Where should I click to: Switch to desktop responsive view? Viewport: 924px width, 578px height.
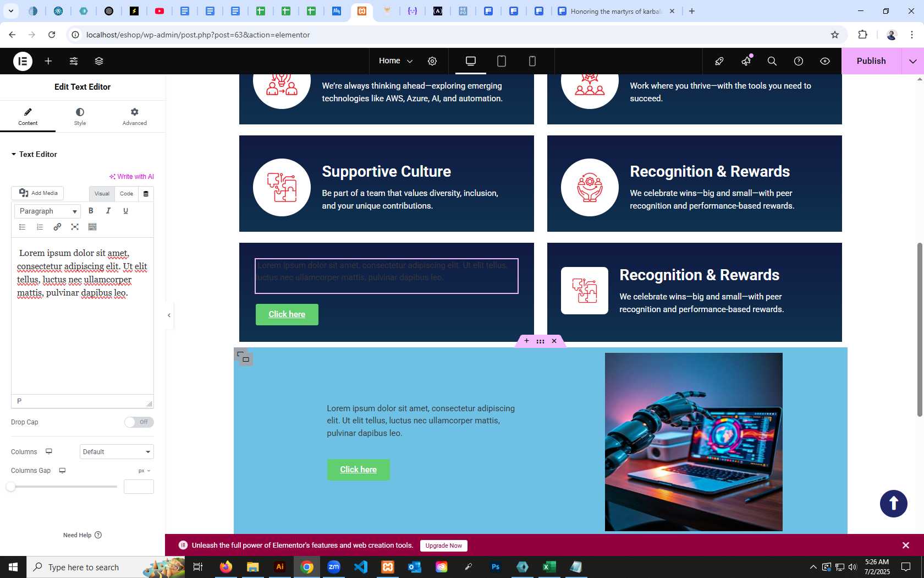(471, 61)
